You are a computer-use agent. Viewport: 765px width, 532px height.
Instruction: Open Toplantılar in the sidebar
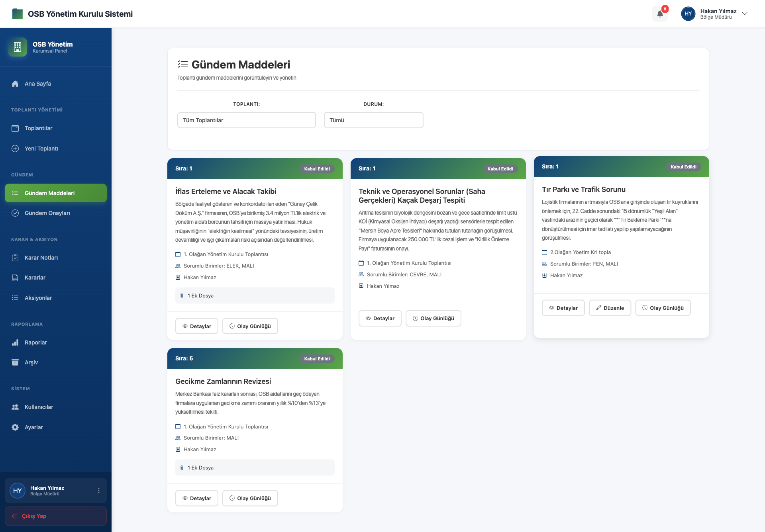coord(38,128)
